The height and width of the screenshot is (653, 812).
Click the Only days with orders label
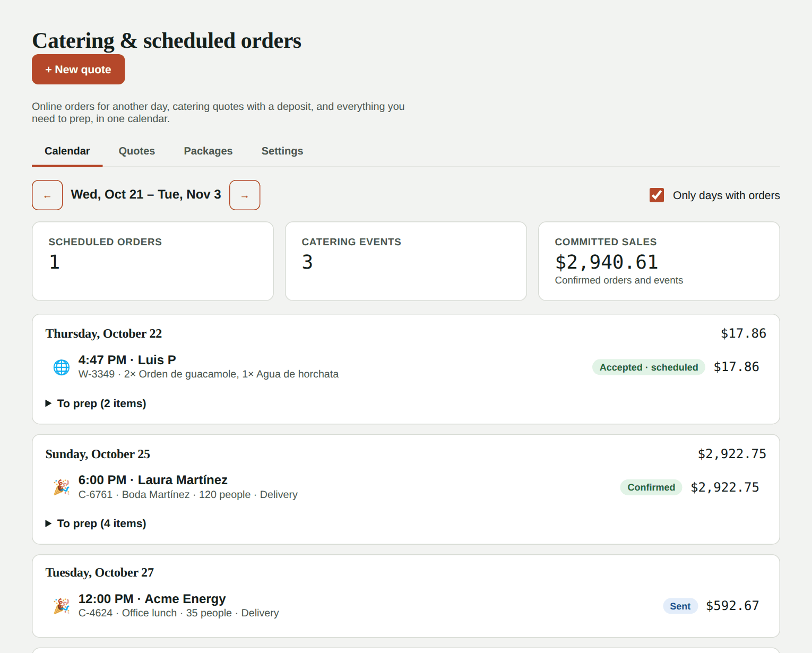(727, 195)
